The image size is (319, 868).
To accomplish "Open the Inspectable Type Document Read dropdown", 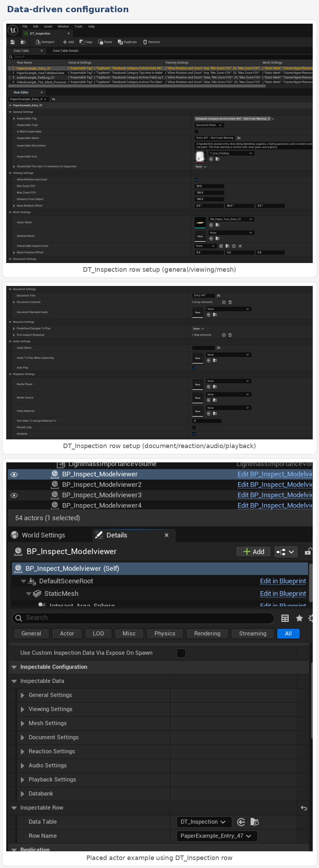I will [209, 125].
